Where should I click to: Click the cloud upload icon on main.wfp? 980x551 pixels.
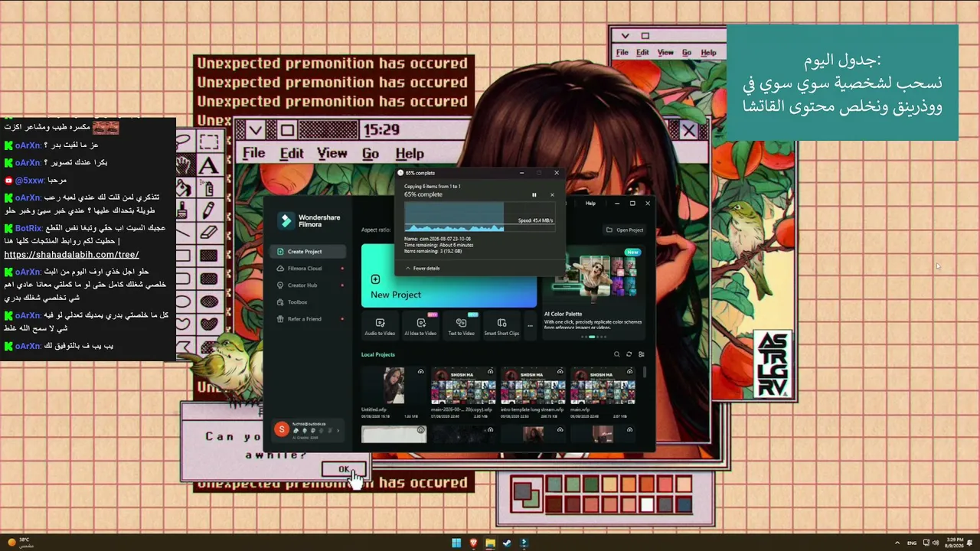click(x=630, y=372)
